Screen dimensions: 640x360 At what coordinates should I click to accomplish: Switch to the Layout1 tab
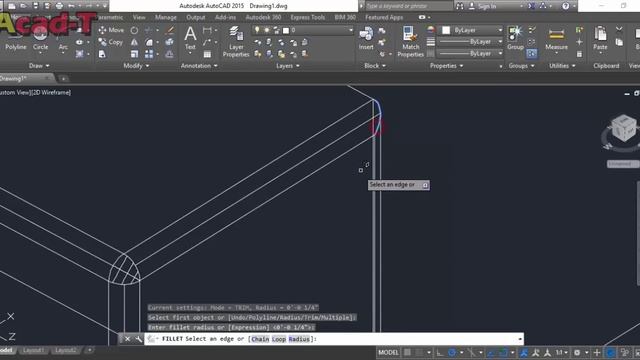tap(33, 350)
